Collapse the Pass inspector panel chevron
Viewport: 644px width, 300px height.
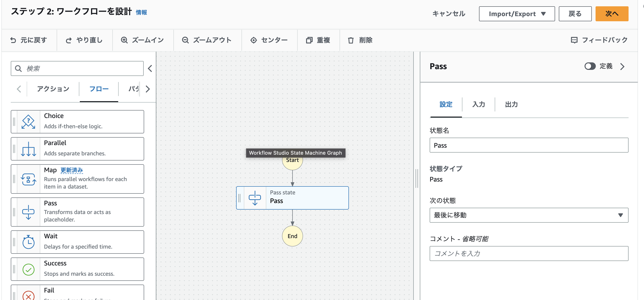tap(622, 66)
